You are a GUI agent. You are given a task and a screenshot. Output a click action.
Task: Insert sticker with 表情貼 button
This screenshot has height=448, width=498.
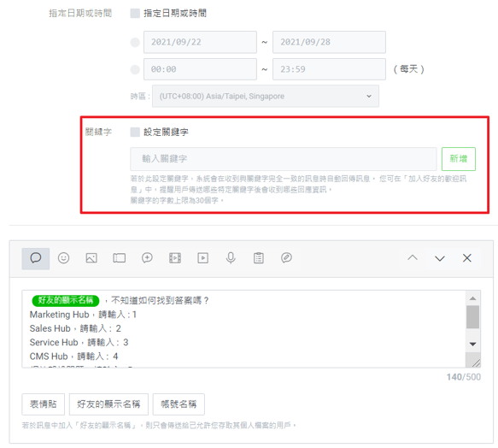coord(44,404)
